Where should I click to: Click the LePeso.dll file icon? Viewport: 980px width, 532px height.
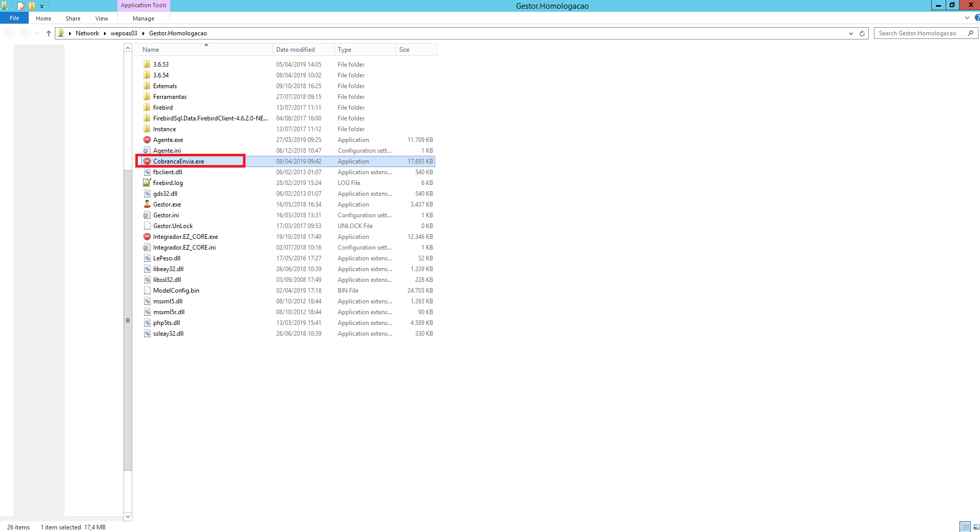pos(147,258)
